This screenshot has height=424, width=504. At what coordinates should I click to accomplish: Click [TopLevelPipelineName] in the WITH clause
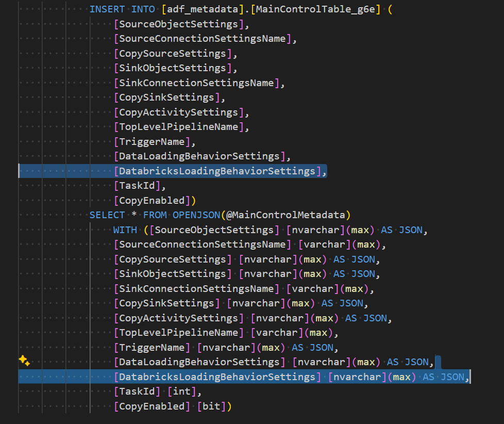tap(179, 333)
